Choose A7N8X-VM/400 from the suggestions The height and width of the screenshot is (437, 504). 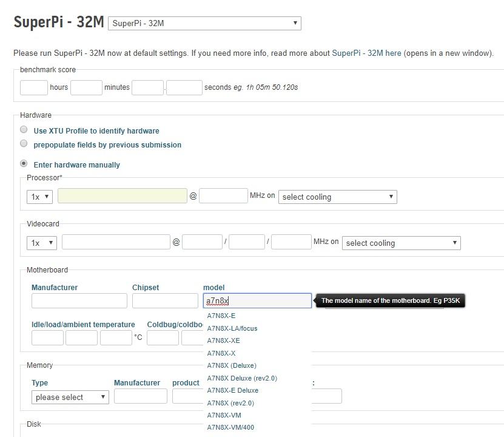[230, 427]
